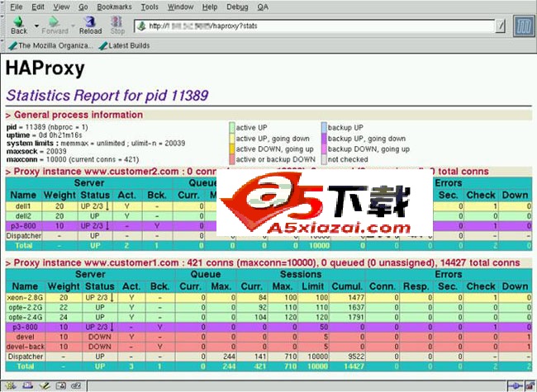This screenshot has height=392, width=537.
Task: Open the Tools menu
Action: [150, 7]
